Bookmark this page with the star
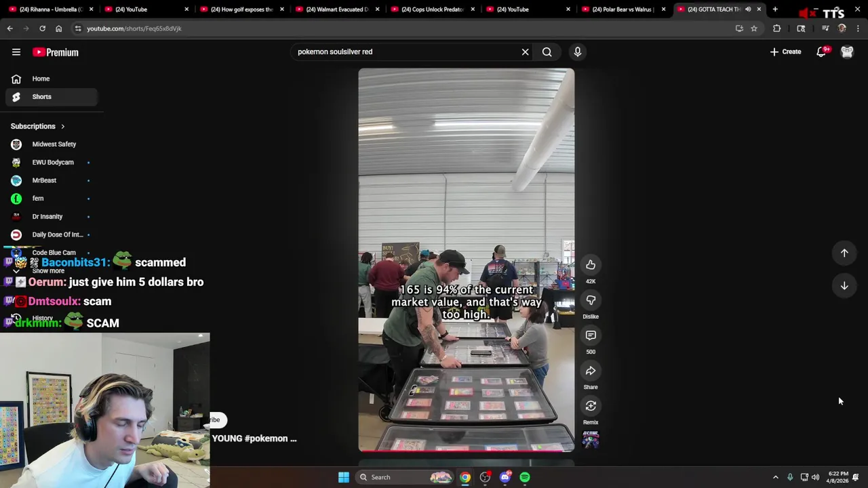The height and width of the screenshot is (488, 868). (x=753, y=28)
